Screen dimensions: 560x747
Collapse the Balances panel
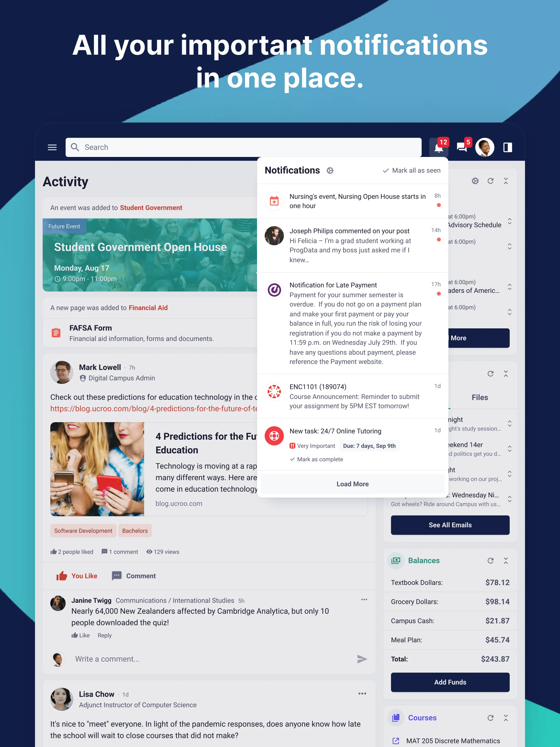click(505, 561)
